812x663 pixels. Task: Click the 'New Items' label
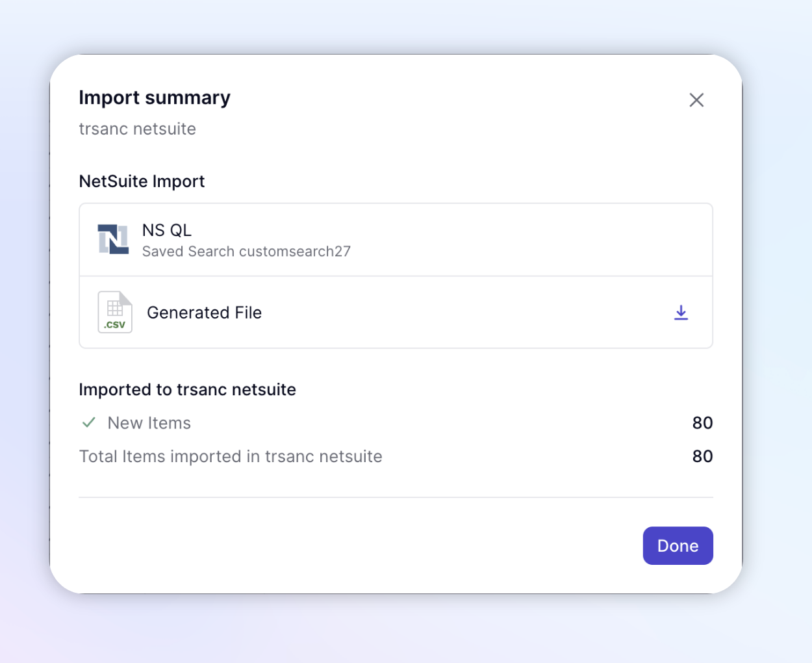pyautogui.click(x=149, y=423)
